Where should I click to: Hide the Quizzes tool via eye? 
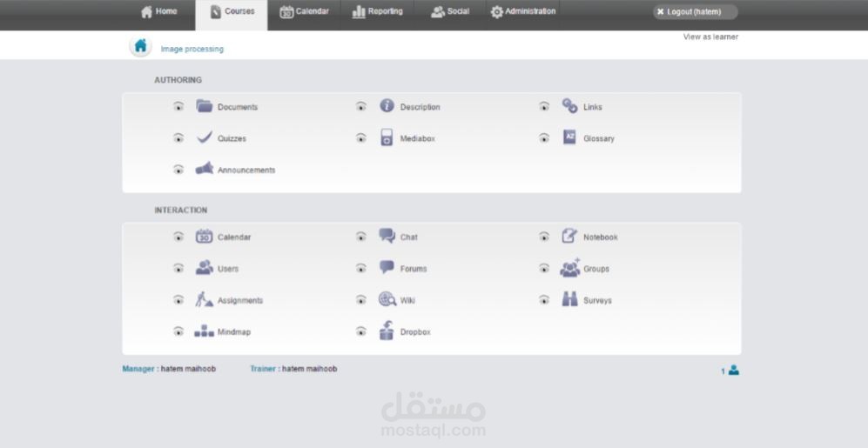pos(178,137)
